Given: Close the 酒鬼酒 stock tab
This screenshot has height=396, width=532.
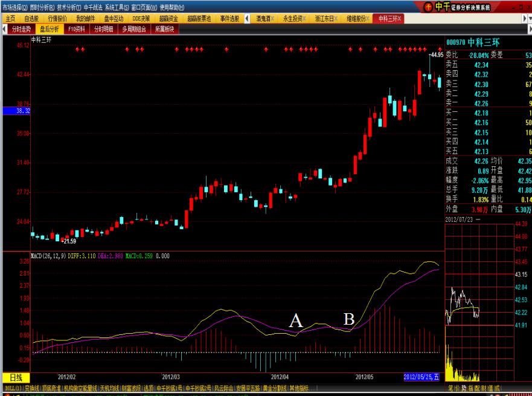Looking at the screenshot, I should coord(272,19).
